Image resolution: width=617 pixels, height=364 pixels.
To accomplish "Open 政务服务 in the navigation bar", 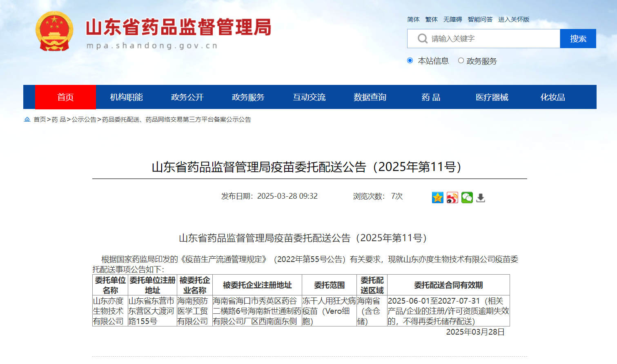I will point(248,97).
